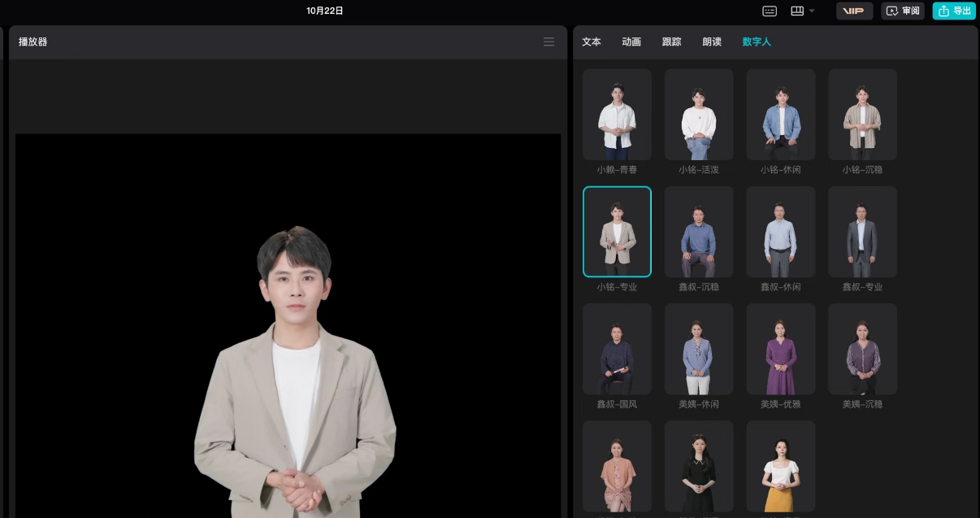Click the 导出 export button

tap(954, 11)
